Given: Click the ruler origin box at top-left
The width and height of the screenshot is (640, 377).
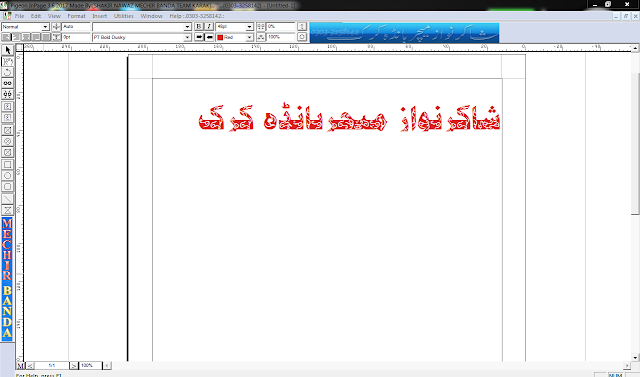Looking at the screenshot, I should tap(20, 48).
